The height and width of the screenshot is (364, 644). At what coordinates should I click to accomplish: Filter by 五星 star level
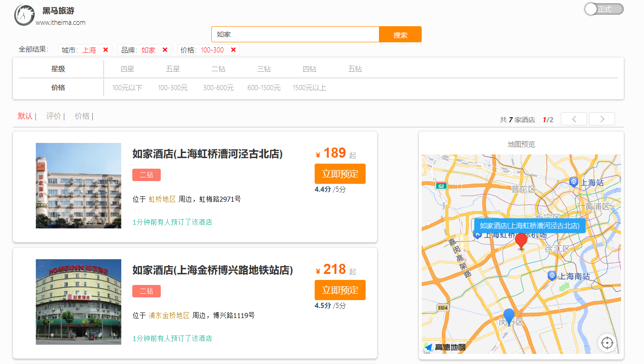point(173,69)
